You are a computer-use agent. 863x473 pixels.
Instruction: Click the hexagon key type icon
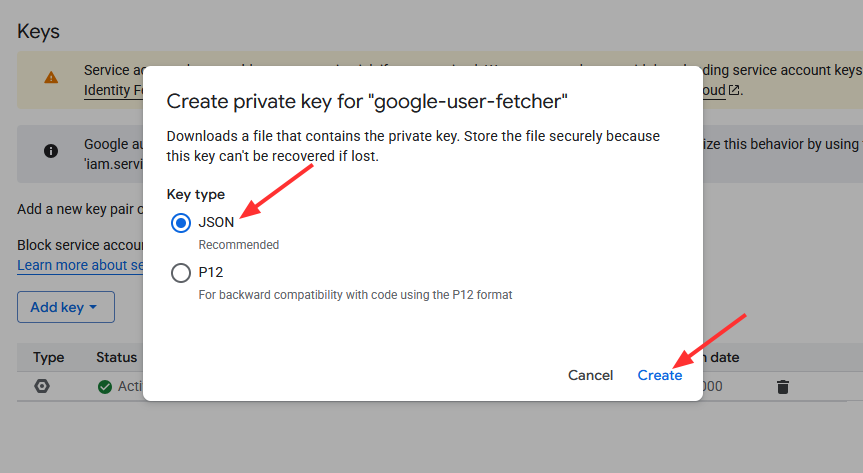click(x=42, y=387)
